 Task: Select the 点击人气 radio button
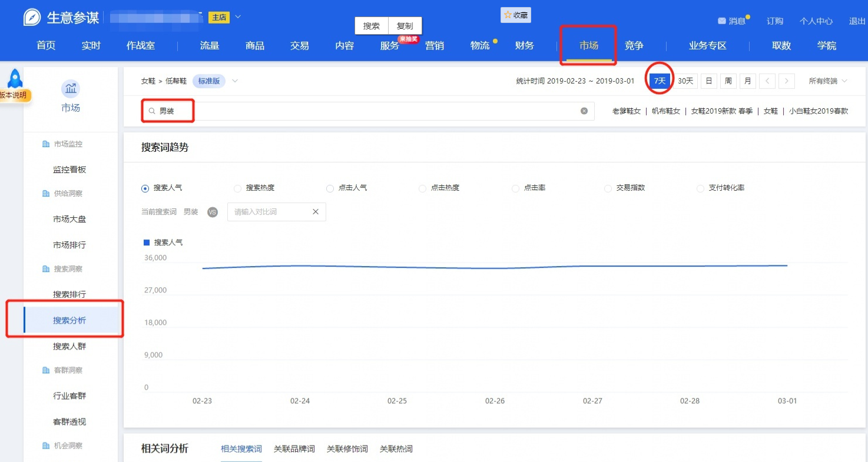tap(330, 188)
